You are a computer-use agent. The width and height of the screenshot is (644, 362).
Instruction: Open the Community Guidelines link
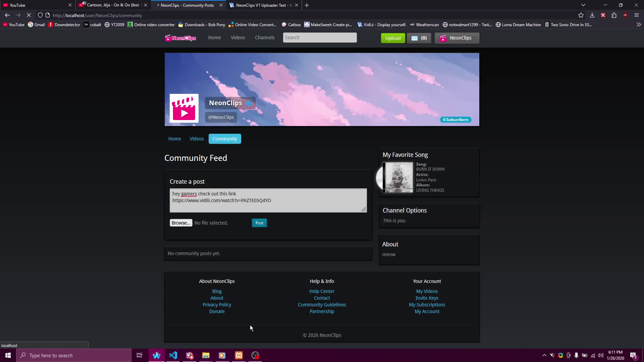pyautogui.click(x=322, y=304)
